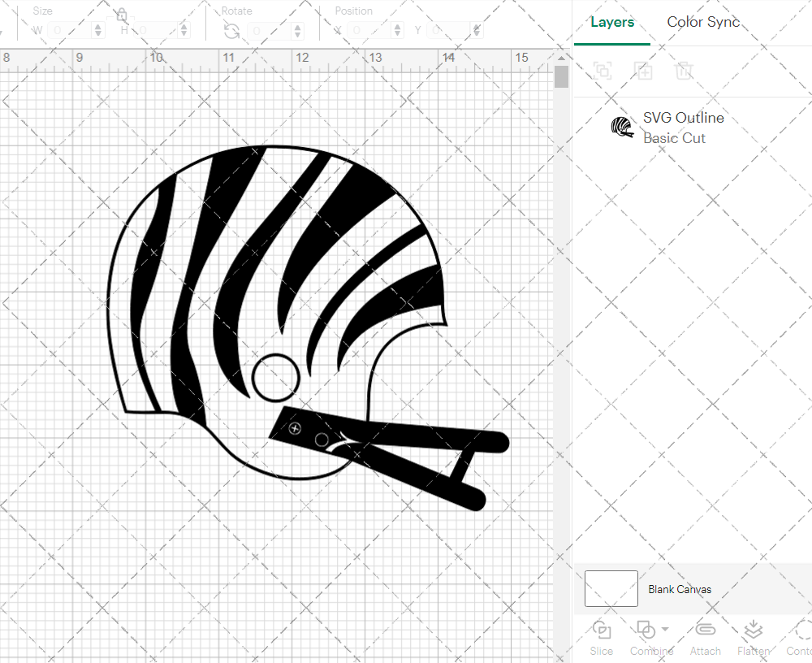
Task: Click the Group layers icon
Action: point(603,71)
